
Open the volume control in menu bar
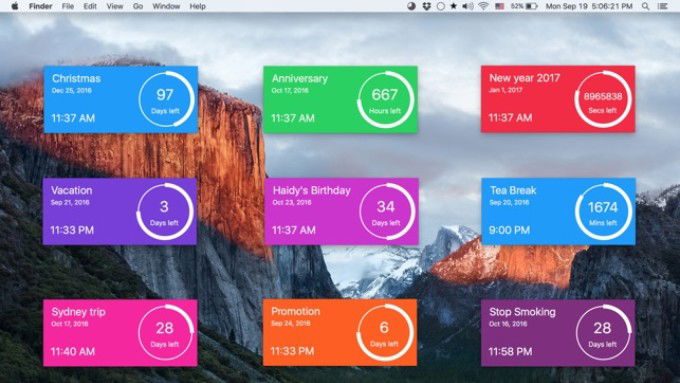point(468,6)
